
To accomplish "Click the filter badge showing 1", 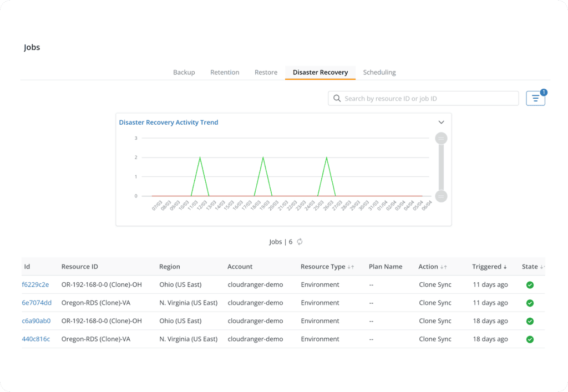I will (542, 93).
